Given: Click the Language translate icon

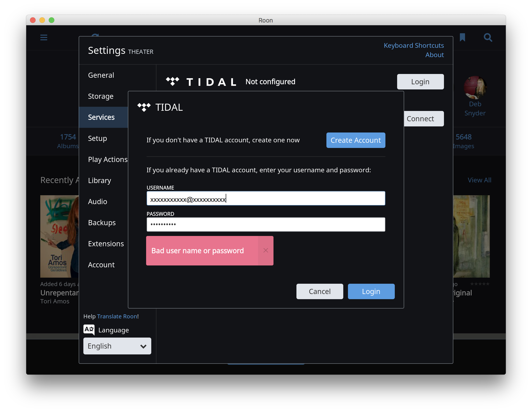Looking at the screenshot, I should 89,330.
